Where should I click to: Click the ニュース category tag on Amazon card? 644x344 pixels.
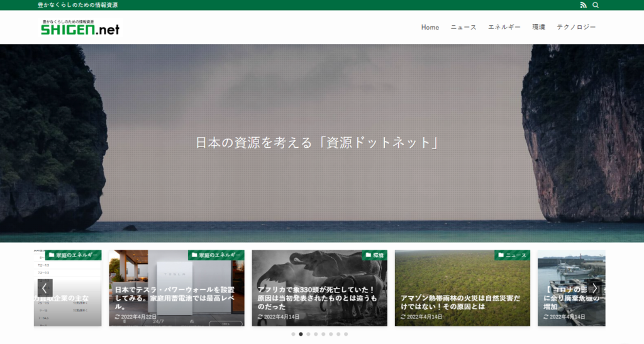(x=512, y=255)
